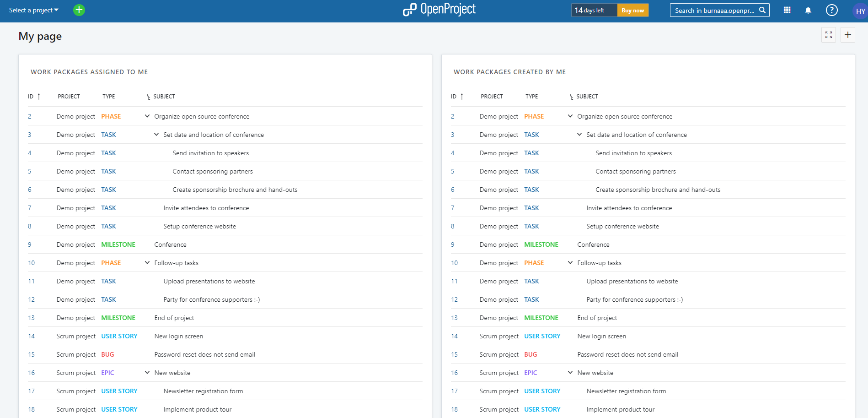Enter fullscreen mode for My page
This screenshot has width=868, height=418.
click(x=829, y=35)
